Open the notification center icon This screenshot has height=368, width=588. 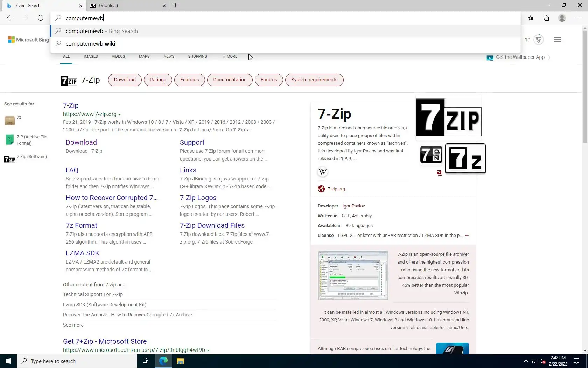[576, 361]
